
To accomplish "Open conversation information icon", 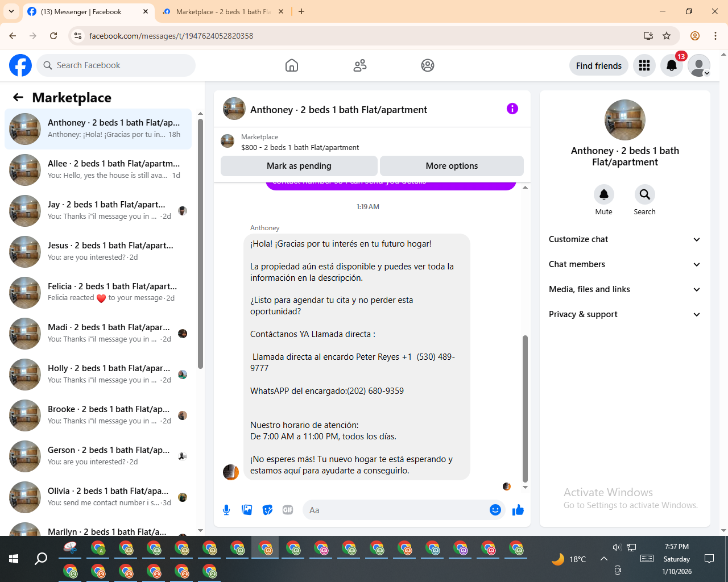I will coord(512,109).
